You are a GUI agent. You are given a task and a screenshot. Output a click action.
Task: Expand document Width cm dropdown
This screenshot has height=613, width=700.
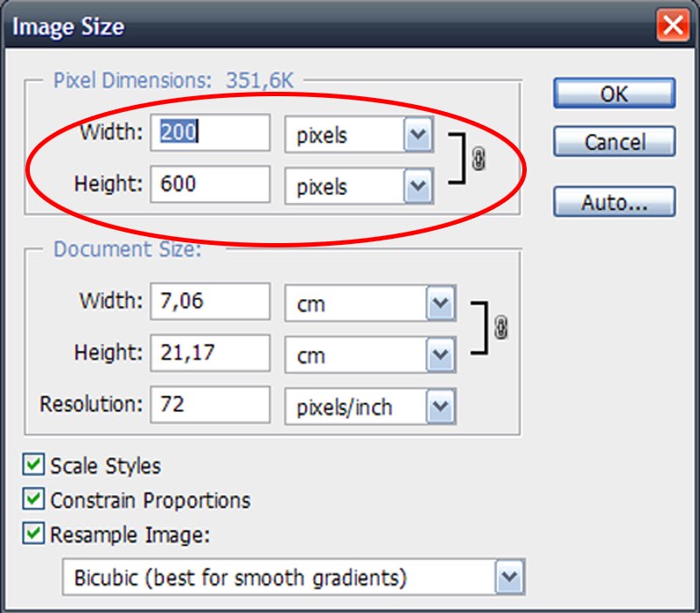[440, 304]
